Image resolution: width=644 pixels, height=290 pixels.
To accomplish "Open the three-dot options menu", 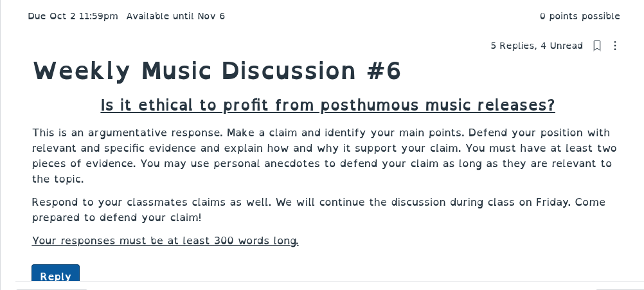I will pyautogui.click(x=615, y=46).
